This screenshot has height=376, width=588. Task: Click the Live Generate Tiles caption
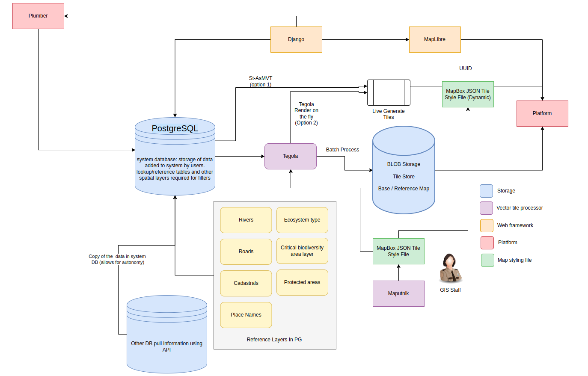(x=389, y=114)
